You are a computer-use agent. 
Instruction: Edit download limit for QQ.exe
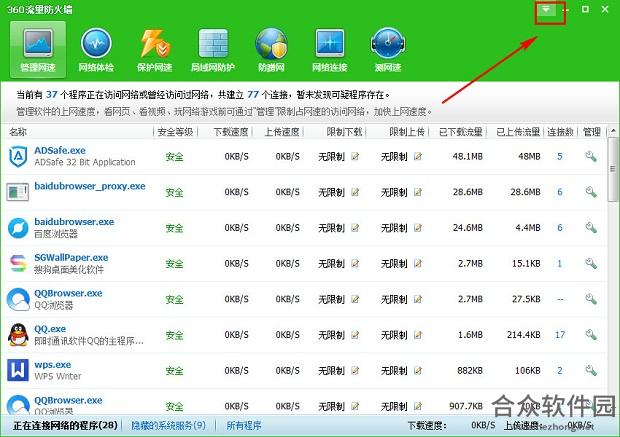355,335
